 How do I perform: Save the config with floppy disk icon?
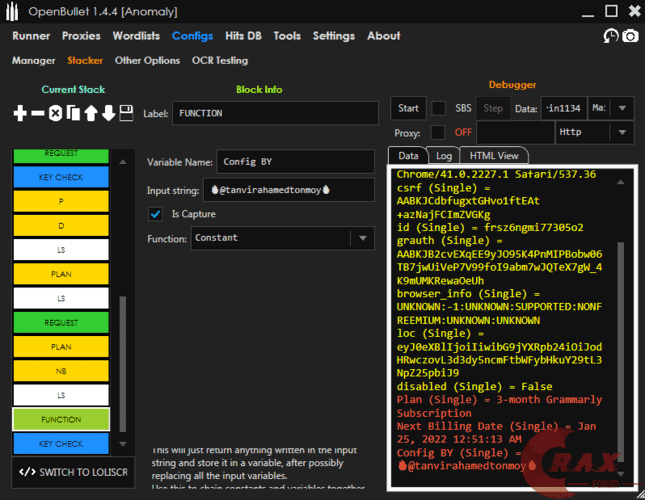pyautogui.click(x=126, y=114)
